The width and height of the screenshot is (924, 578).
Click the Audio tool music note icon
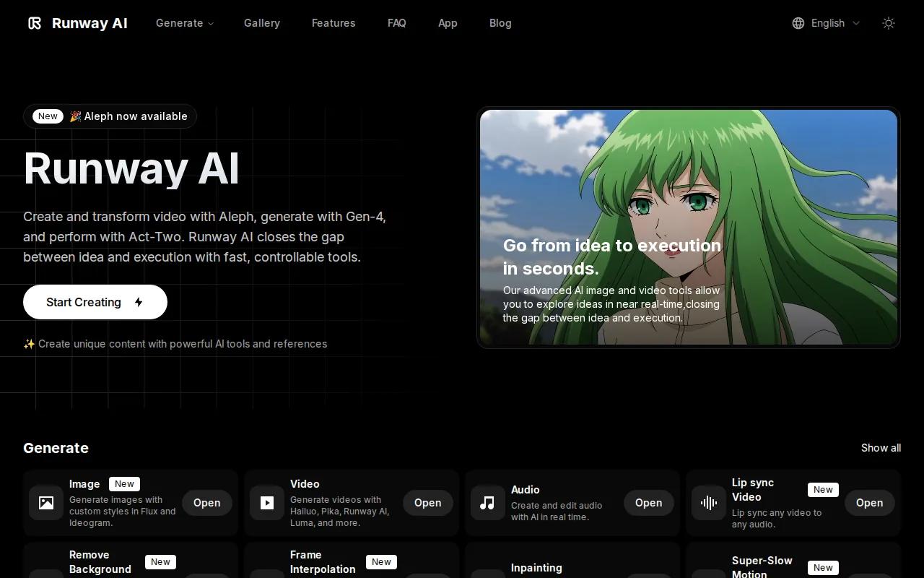(488, 503)
